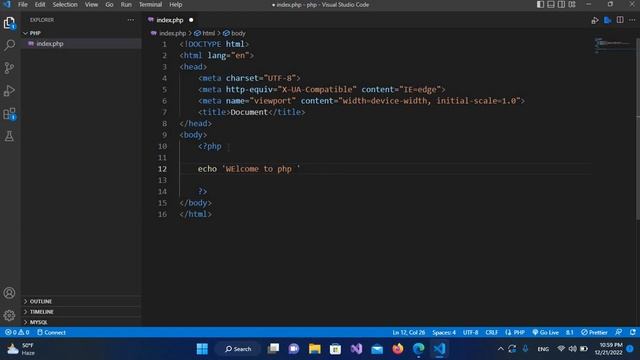Open the Manage gear settings
The width and height of the screenshot is (640, 360).
click(x=9, y=315)
